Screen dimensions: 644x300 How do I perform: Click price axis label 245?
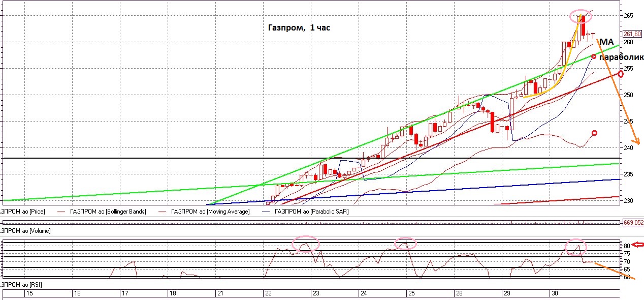tap(628, 122)
